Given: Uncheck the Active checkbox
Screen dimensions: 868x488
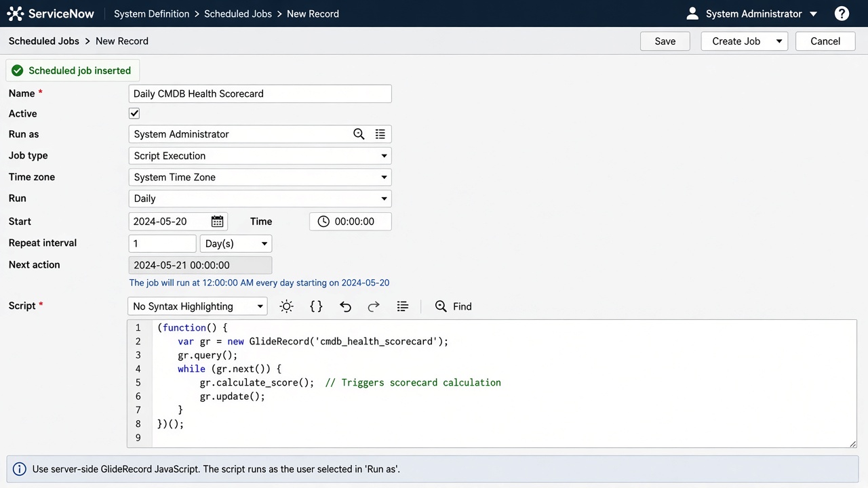Looking at the screenshot, I should tap(134, 114).
